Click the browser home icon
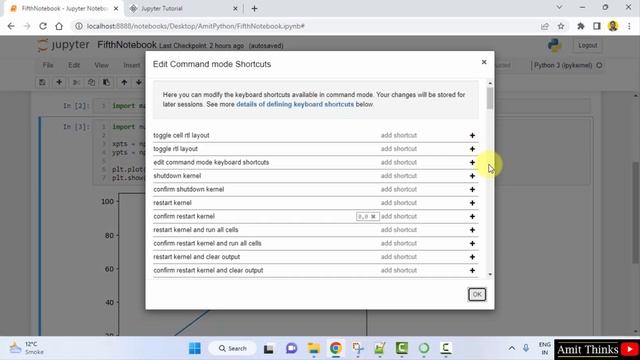 (x=59, y=26)
